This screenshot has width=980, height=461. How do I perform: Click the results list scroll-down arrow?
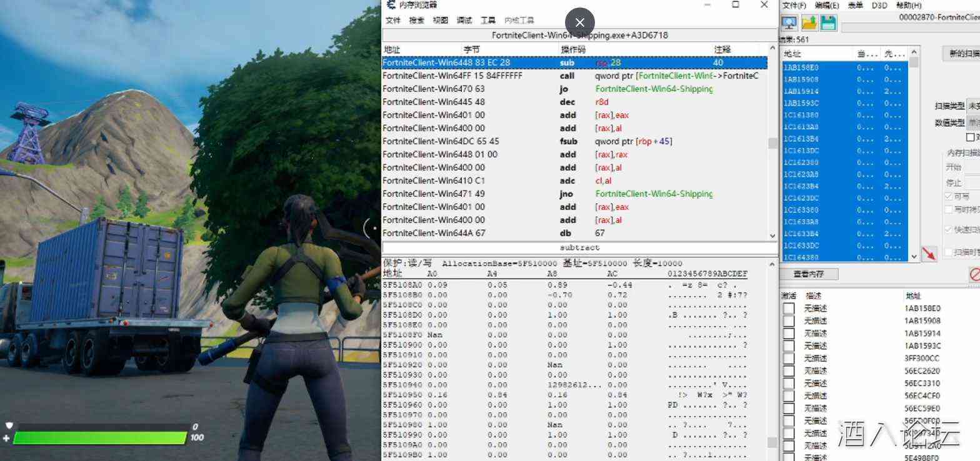(914, 256)
